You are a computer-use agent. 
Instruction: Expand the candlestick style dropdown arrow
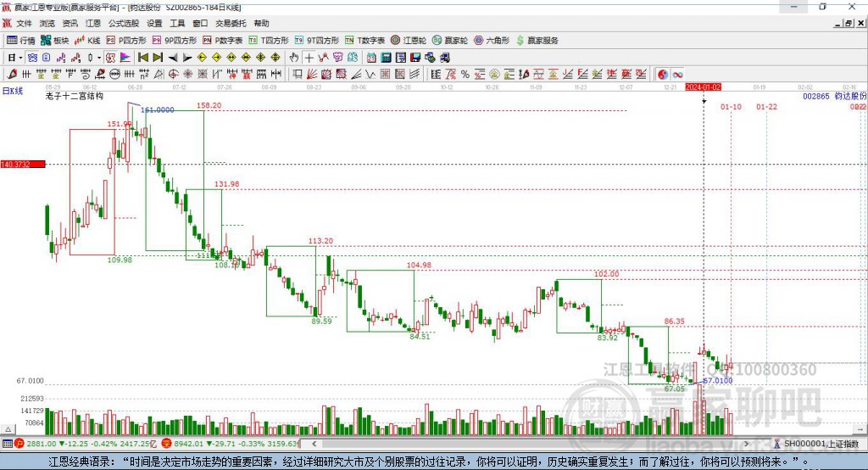99,58
